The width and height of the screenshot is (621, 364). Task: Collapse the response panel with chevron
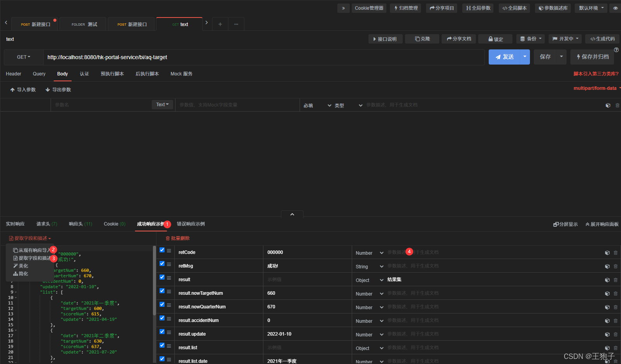pyautogui.click(x=292, y=214)
